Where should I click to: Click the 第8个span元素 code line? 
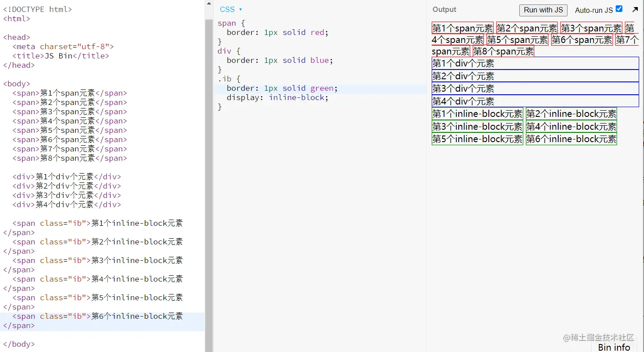tap(69, 158)
